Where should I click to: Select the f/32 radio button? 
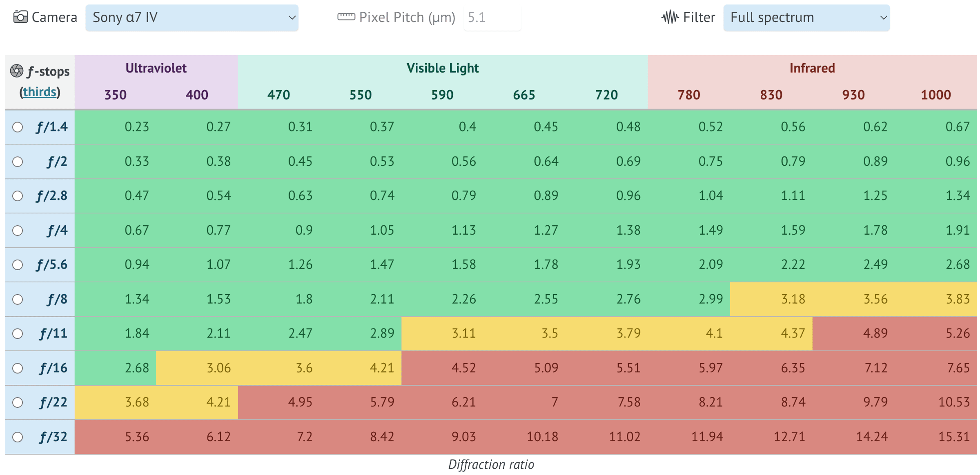18,437
